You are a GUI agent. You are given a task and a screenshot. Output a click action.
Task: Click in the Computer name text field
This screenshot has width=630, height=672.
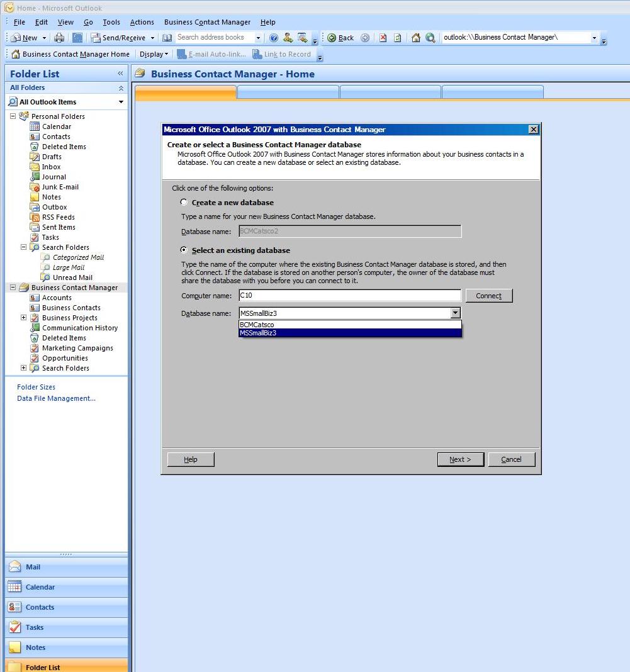pyautogui.click(x=349, y=296)
